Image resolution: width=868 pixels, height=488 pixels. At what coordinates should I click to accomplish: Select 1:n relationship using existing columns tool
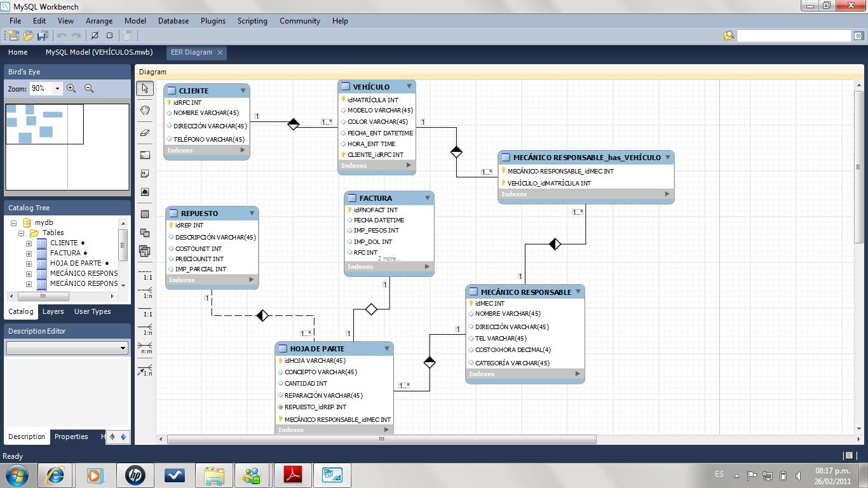(x=146, y=370)
